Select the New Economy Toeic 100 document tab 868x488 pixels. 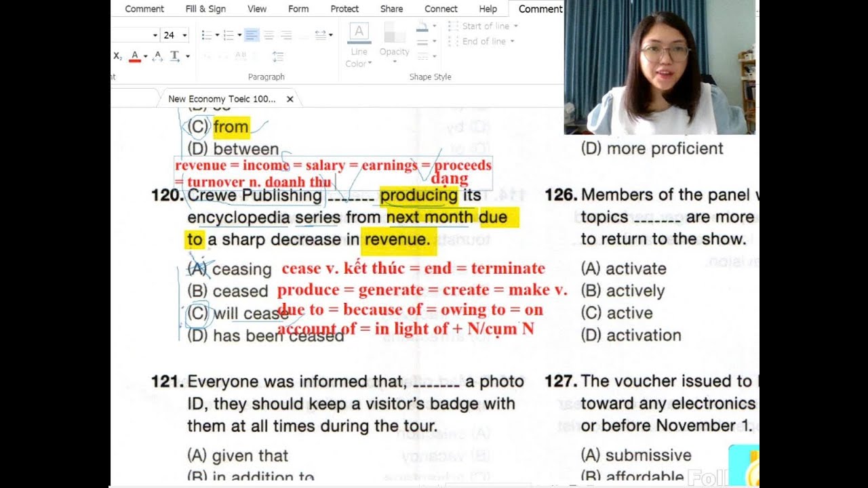tap(229, 99)
